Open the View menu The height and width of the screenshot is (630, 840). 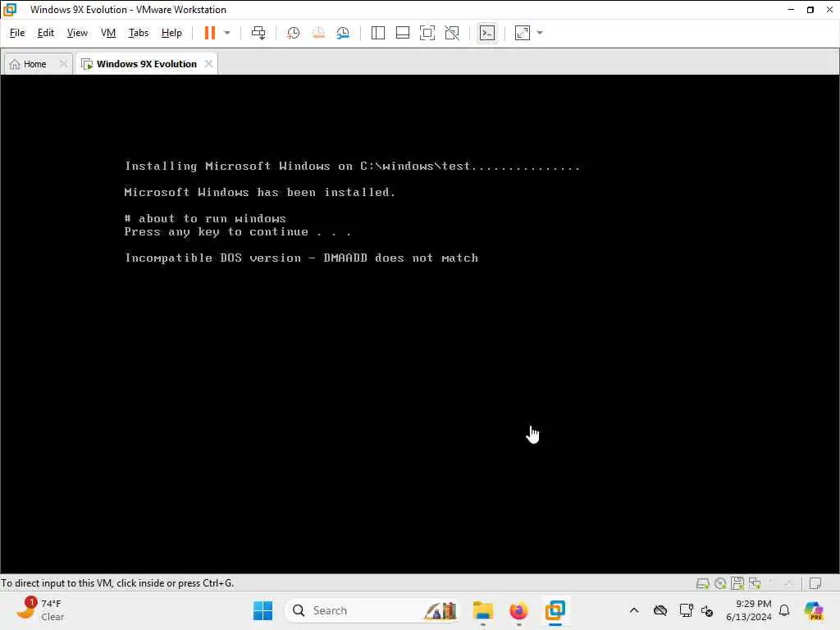pos(77,33)
